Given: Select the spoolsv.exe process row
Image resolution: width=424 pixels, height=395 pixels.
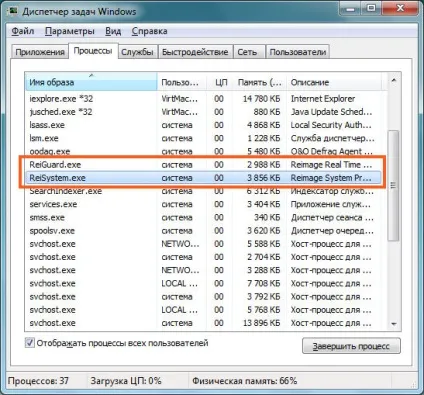Looking at the screenshot, I should click(204, 231).
